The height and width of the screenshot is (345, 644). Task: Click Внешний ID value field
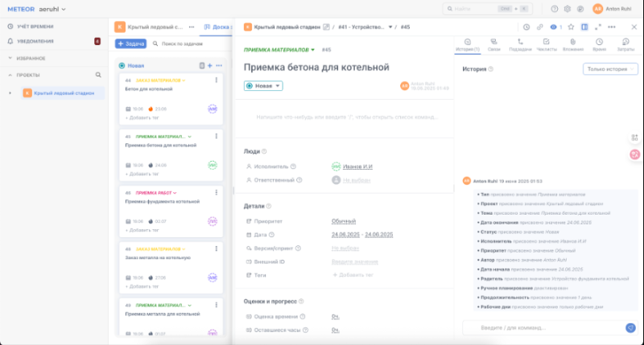click(x=355, y=261)
